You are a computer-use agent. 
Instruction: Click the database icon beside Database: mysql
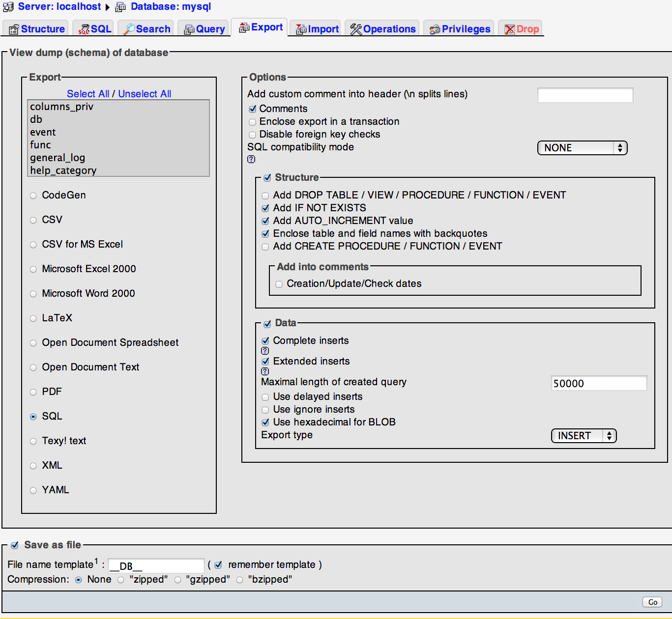point(120,7)
